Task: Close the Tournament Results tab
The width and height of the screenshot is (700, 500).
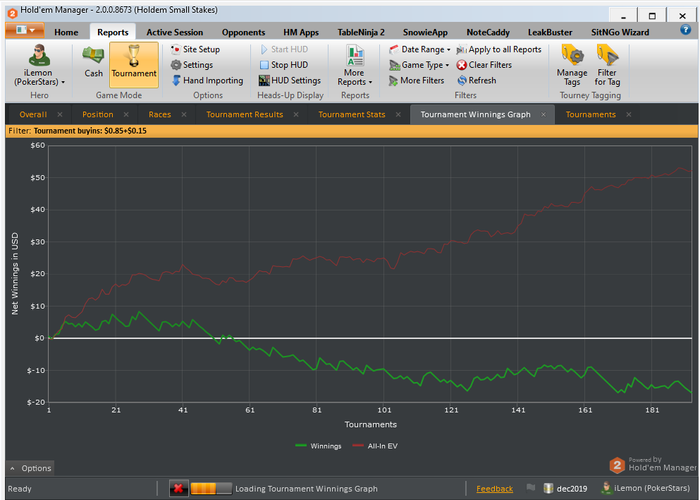Action: pyautogui.click(x=296, y=115)
